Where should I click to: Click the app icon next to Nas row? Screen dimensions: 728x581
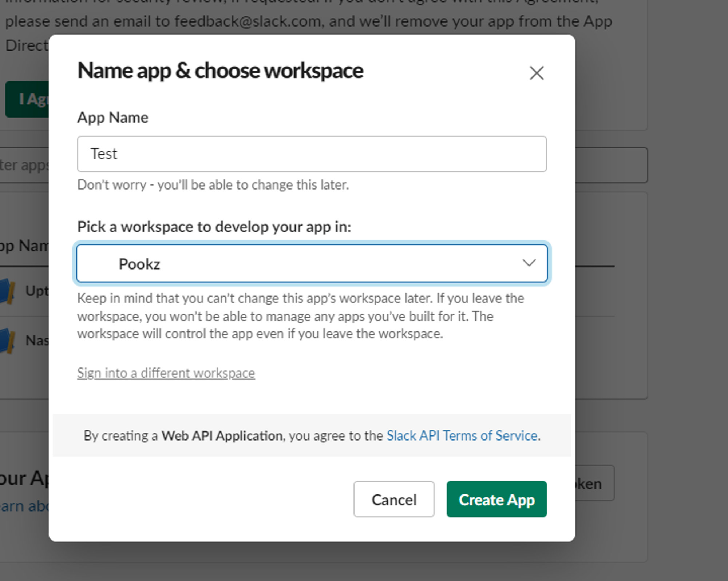(x=7, y=341)
